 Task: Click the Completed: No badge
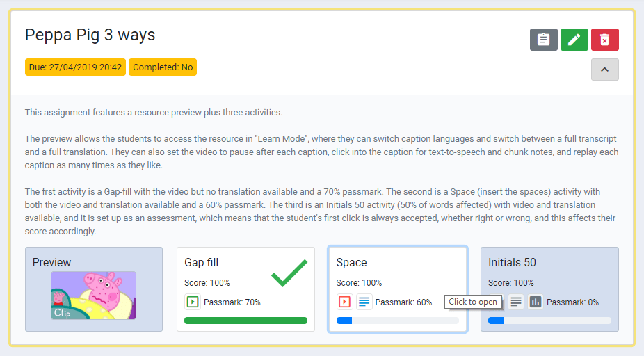tap(163, 67)
